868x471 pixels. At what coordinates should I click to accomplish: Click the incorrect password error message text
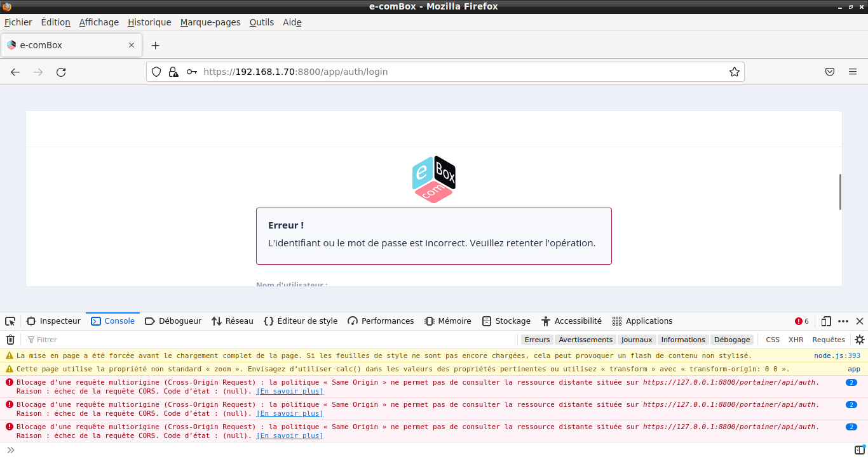click(x=431, y=243)
